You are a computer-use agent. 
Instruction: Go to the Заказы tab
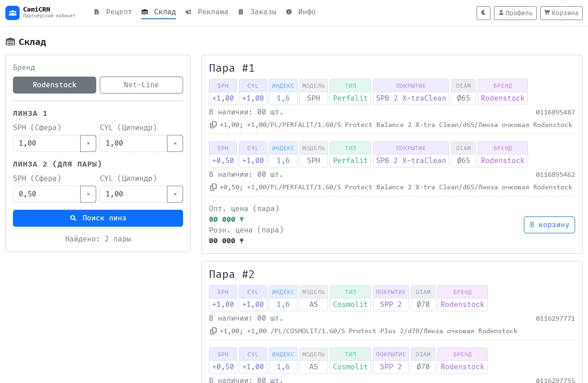pos(257,12)
